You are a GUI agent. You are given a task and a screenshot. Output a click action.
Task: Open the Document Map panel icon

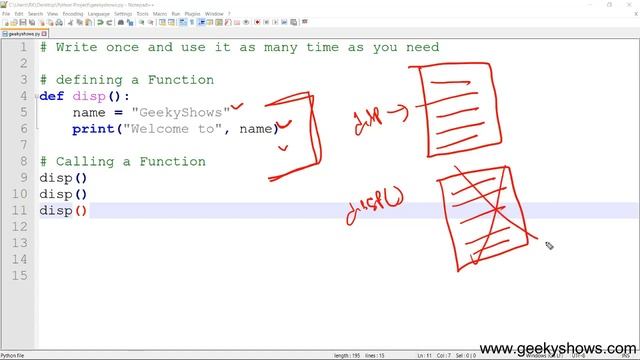[219, 22]
